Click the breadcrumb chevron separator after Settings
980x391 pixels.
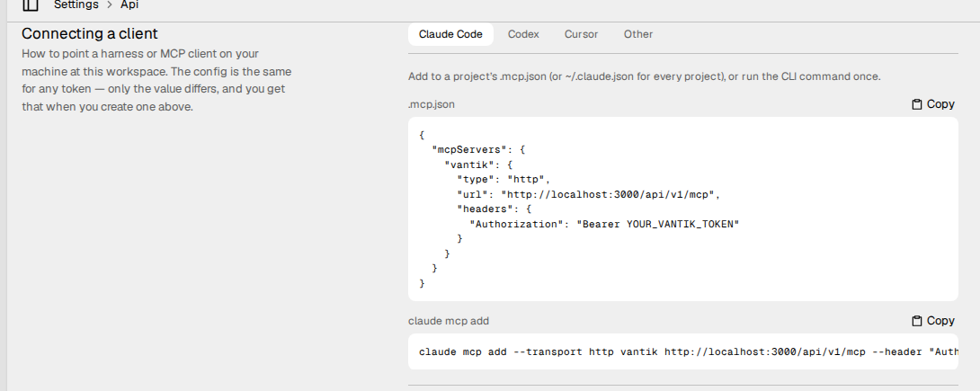click(x=110, y=5)
